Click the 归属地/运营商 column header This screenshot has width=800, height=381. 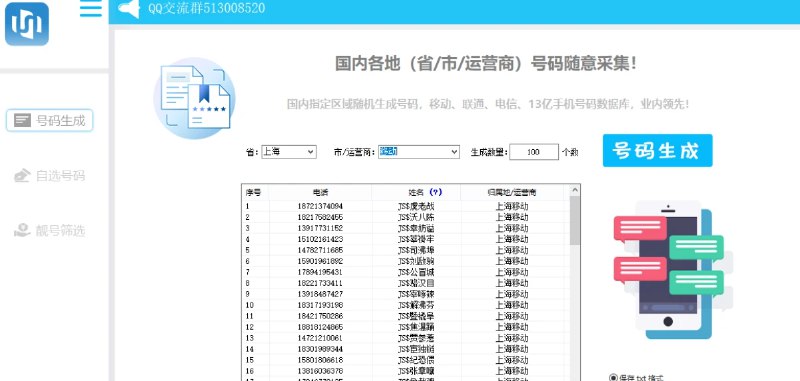click(512, 192)
